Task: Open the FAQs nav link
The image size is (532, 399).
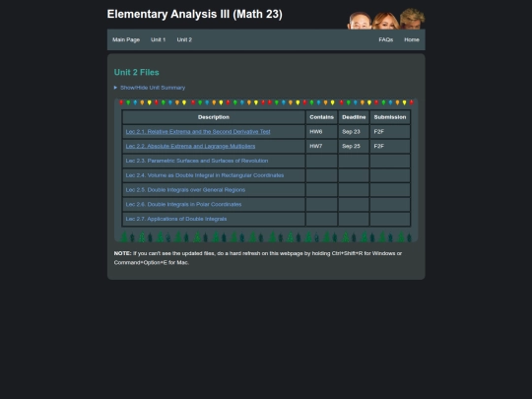Action: (386, 39)
